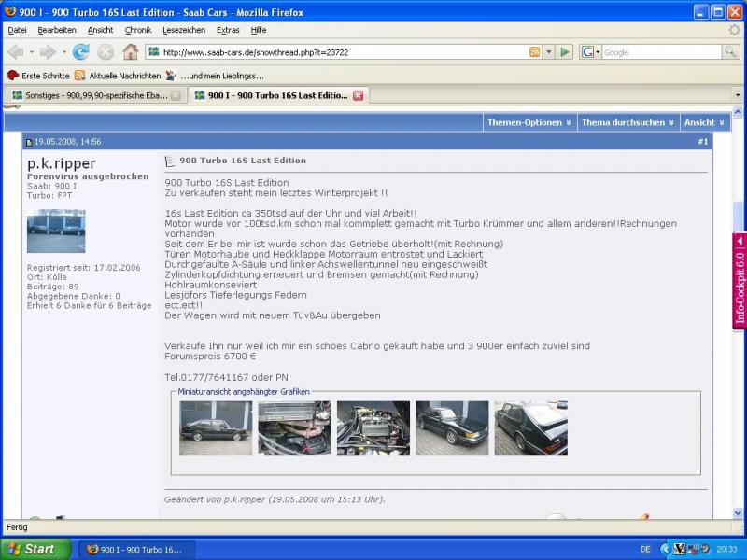Screen dimensions: 747x560
Task: Go back with the Back arrow
Action: (x=16, y=52)
